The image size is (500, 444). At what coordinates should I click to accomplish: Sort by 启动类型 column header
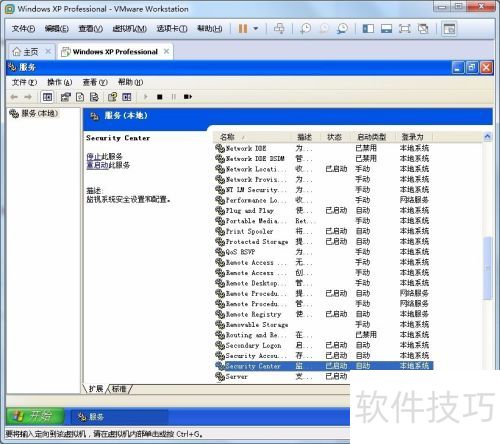[373, 137]
